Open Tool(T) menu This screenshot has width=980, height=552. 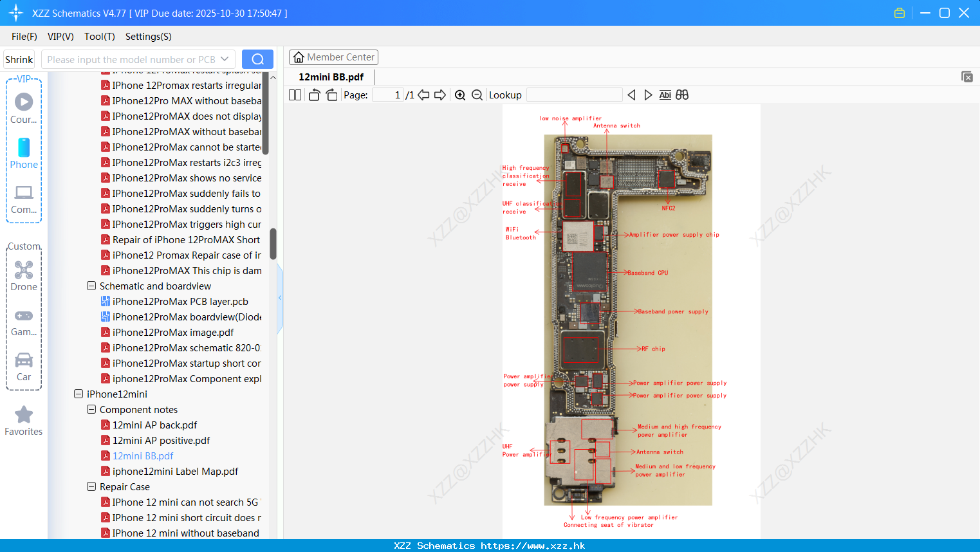[100, 37]
